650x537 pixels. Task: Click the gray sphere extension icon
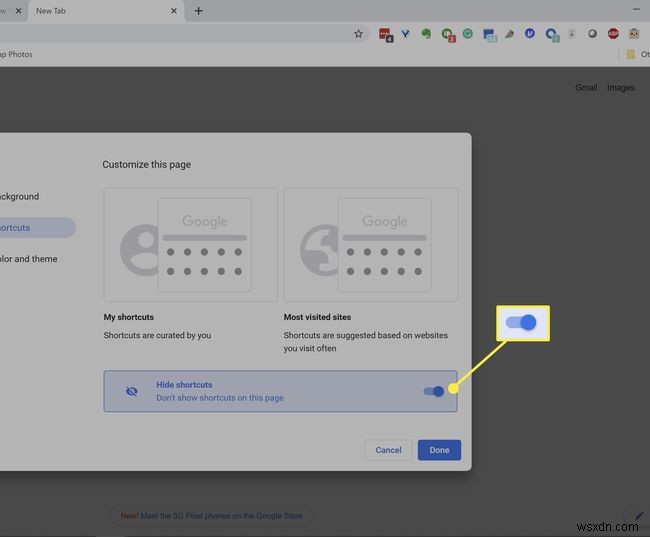(592, 34)
